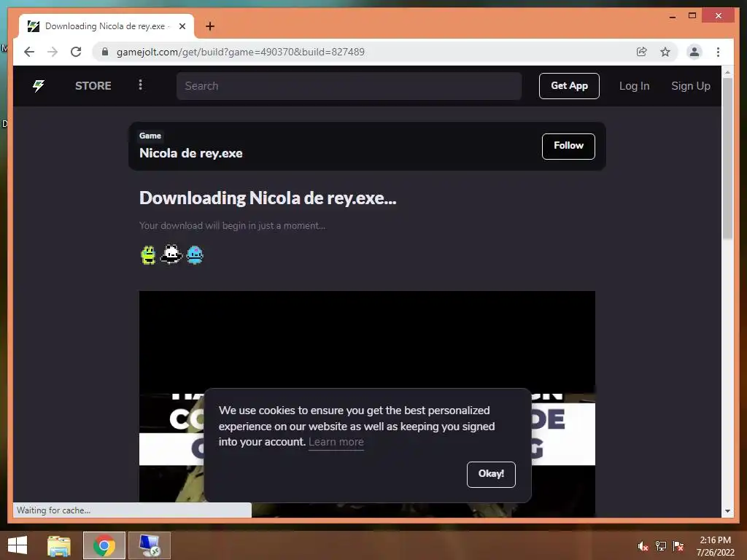Close the Downloading Nicola de rey.exe tab

(x=182, y=26)
